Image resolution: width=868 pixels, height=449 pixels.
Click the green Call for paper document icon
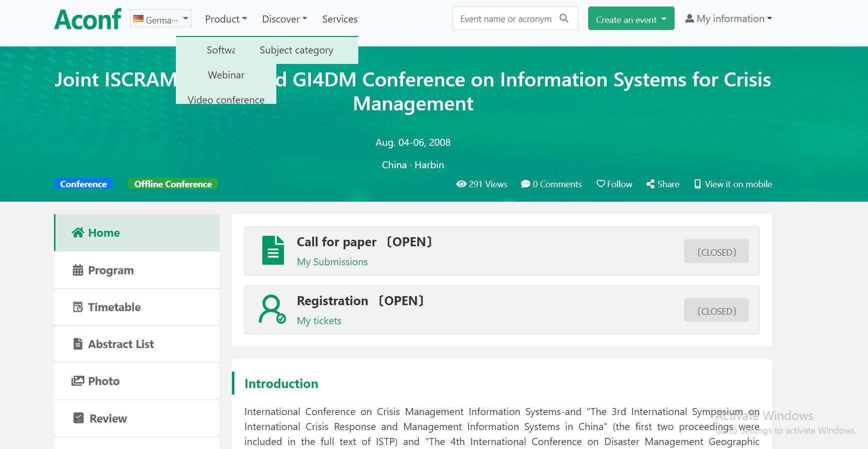pyautogui.click(x=273, y=250)
